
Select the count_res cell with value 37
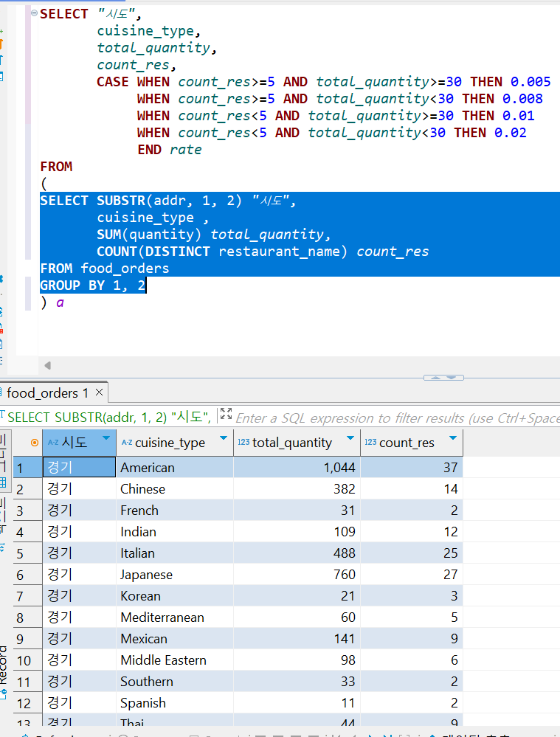click(412, 468)
